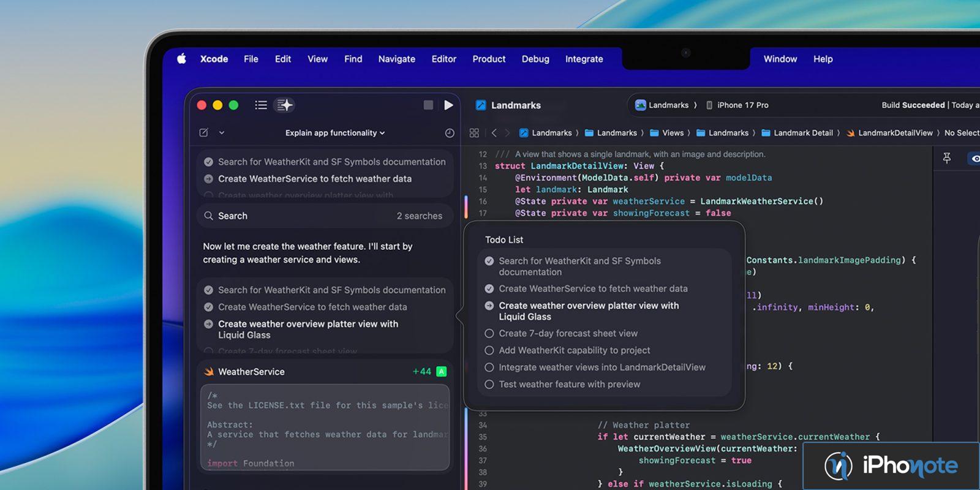Click the green A status badge on WeatherService
This screenshot has height=490, width=980.
tap(442, 371)
